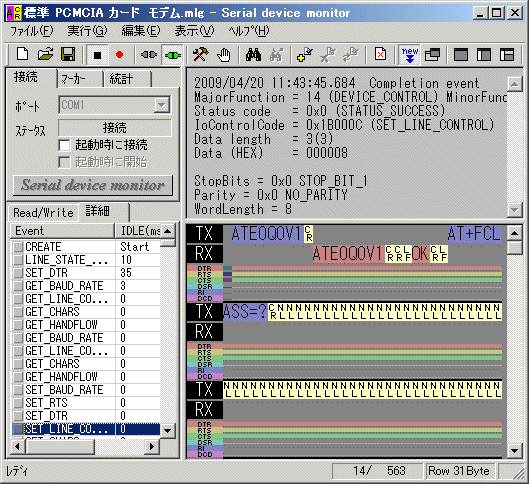Open Find with the binoculars icon
Viewport: 529px width, 484px height.
(253, 55)
